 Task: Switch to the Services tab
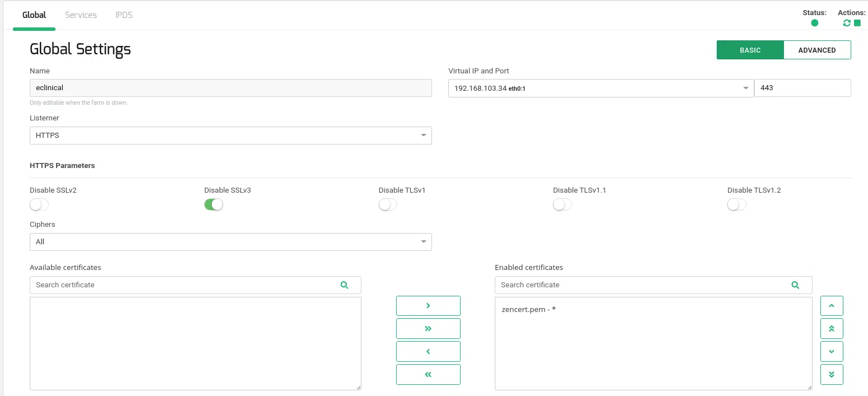(81, 15)
